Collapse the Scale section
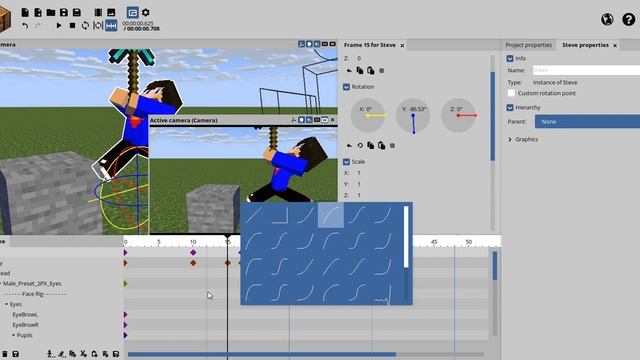Image resolution: width=640 pixels, height=360 pixels. (x=346, y=162)
